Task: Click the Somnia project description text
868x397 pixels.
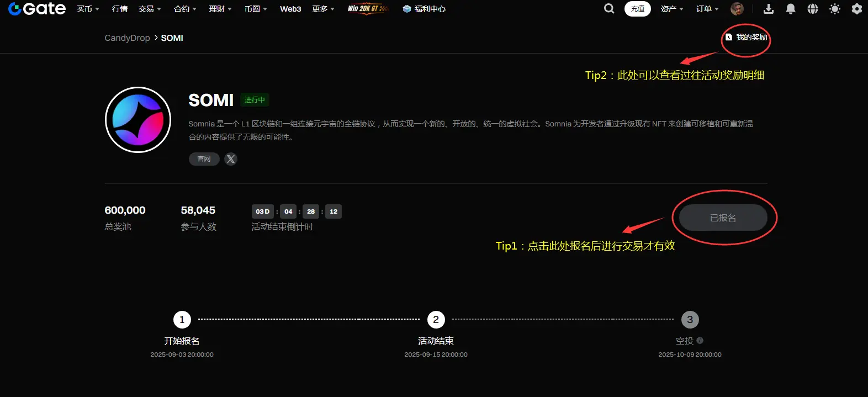Action: point(471,130)
